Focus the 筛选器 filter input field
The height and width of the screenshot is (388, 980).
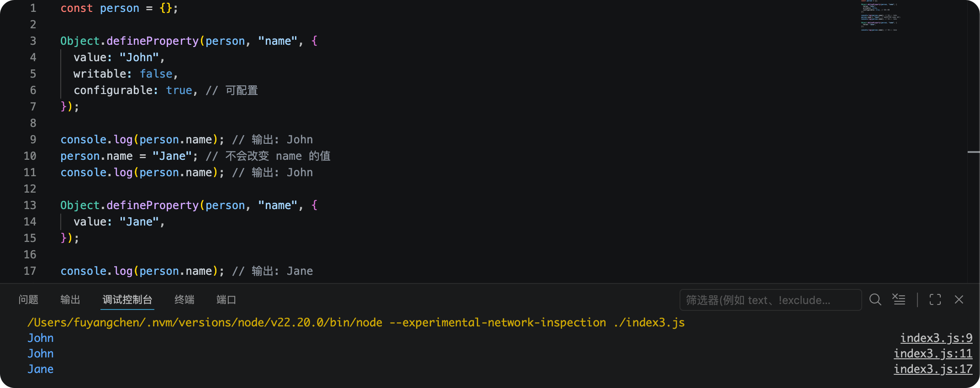(770, 300)
